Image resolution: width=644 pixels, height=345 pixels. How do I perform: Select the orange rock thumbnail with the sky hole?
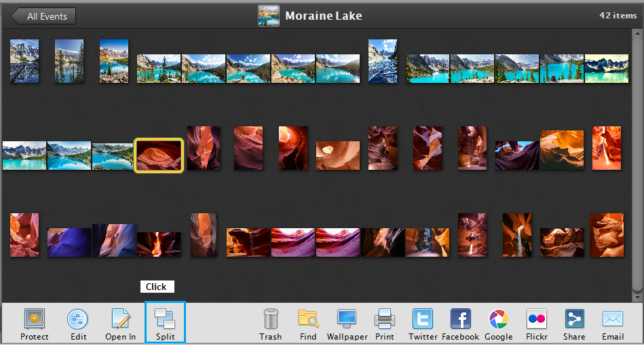[337, 156]
